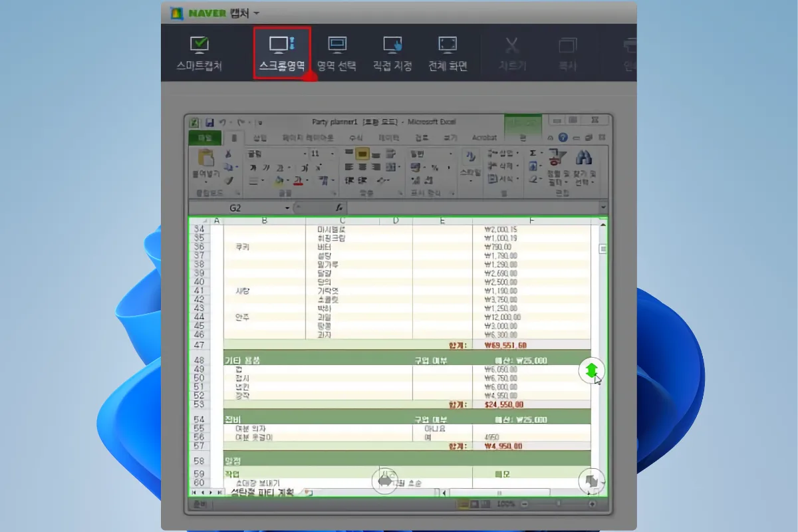Image resolution: width=798 pixels, height=532 pixels.
Task: Enable Percent Style number formatting
Action: [x=436, y=168]
